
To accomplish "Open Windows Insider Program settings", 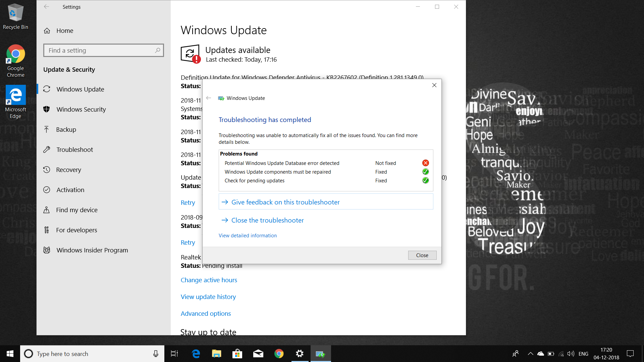I will [92, 250].
